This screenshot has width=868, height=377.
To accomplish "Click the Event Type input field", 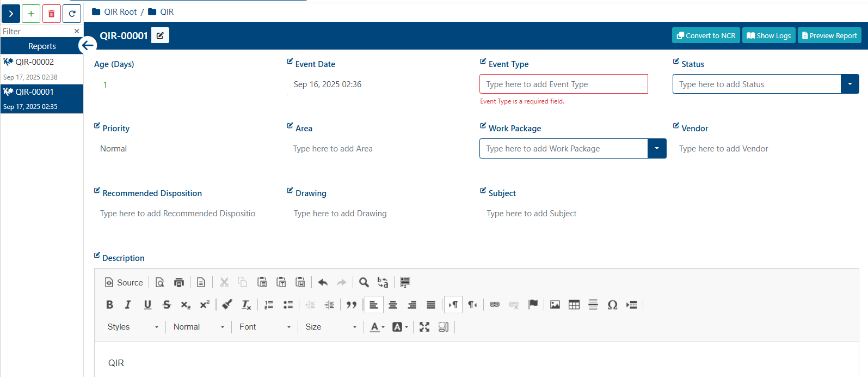I will click(x=564, y=84).
